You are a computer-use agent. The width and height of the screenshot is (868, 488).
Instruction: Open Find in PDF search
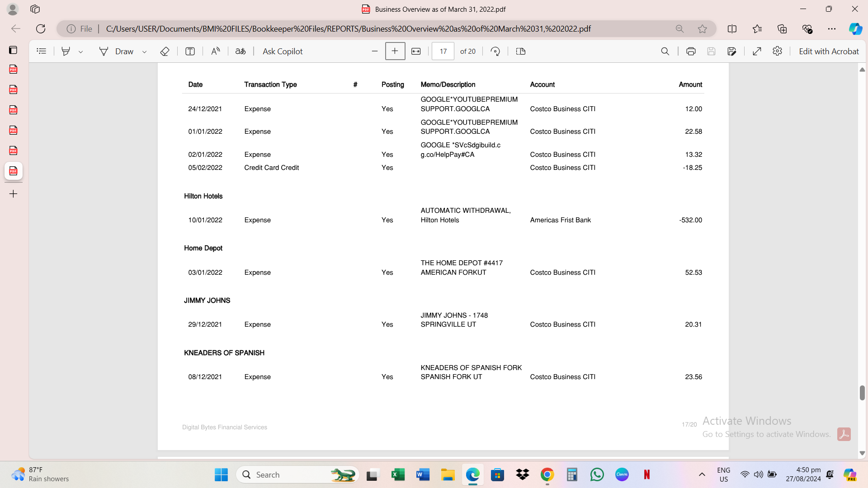coord(665,52)
